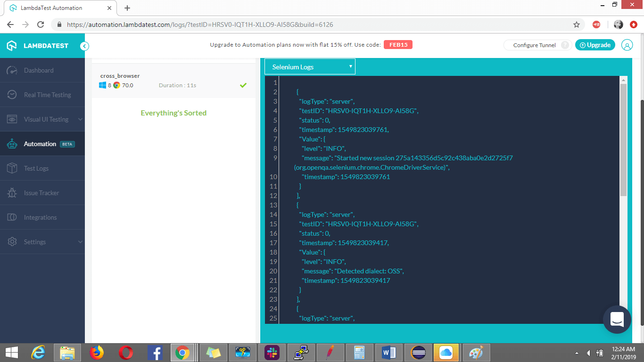Open the Test Logs page
644x362 pixels.
(36, 168)
